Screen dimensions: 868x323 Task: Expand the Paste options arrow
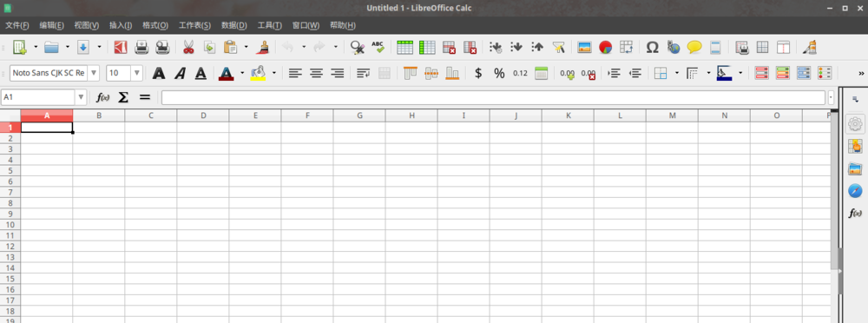(247, 48)
